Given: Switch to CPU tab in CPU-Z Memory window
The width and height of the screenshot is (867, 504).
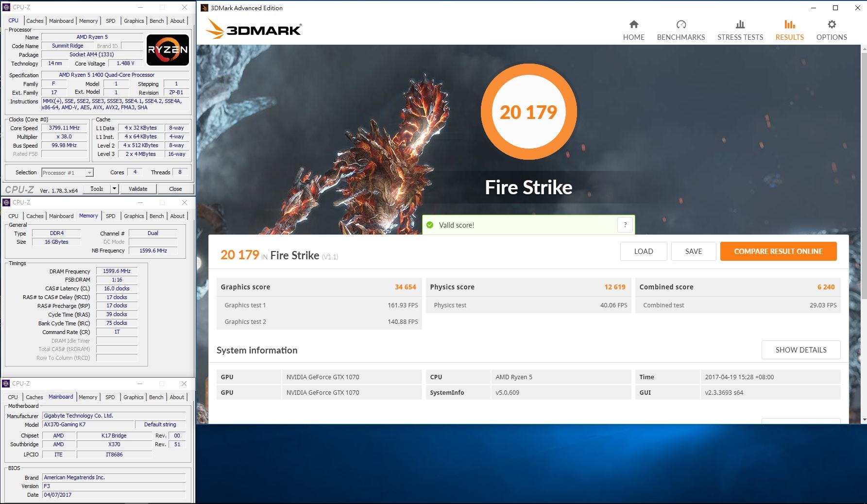Looking at the screenshot, I should pos(14,216).
